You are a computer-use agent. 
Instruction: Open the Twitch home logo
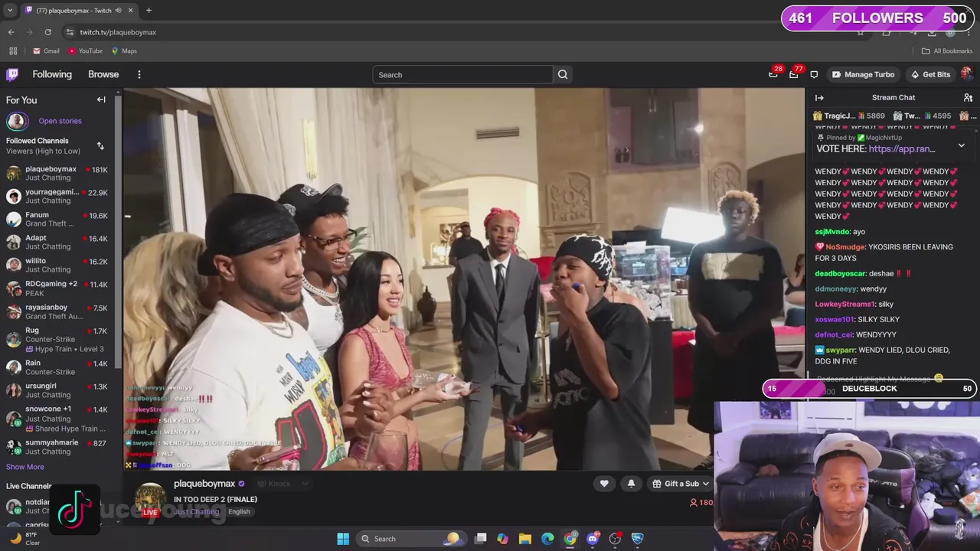12,74
